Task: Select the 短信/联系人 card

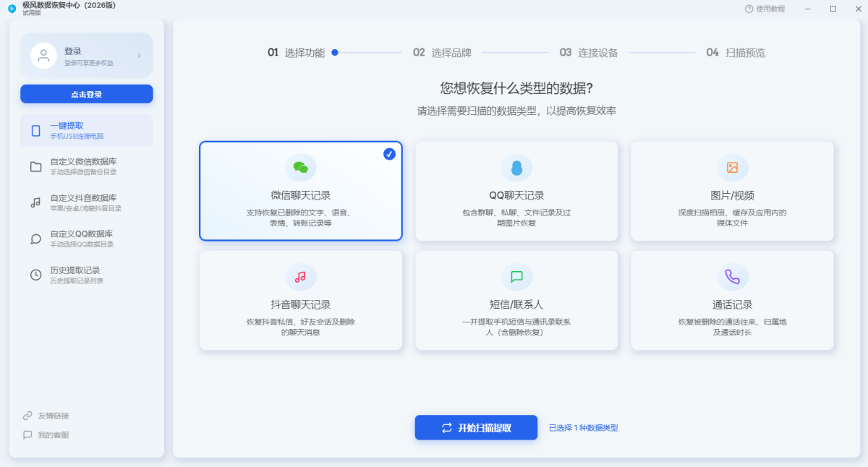Action: coord(516,300)
